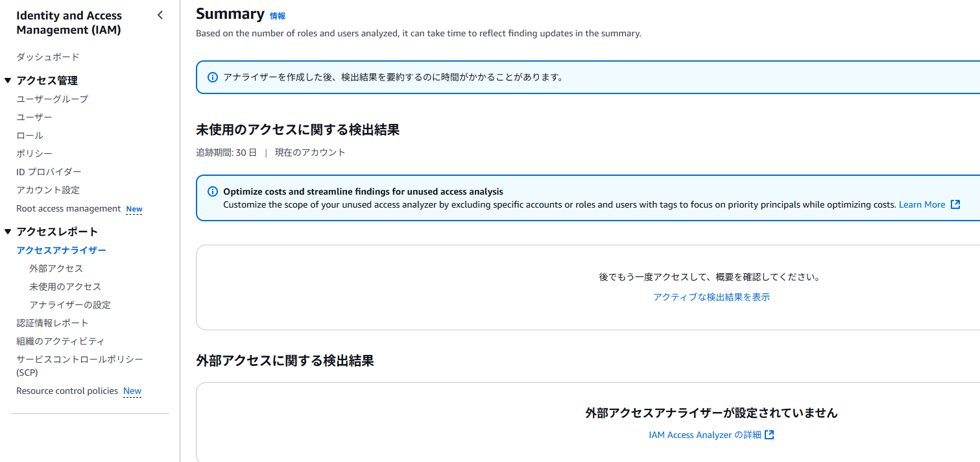Collapse the IAM sidebar with the chevron
Screen dimensions: 980x462
160,16
